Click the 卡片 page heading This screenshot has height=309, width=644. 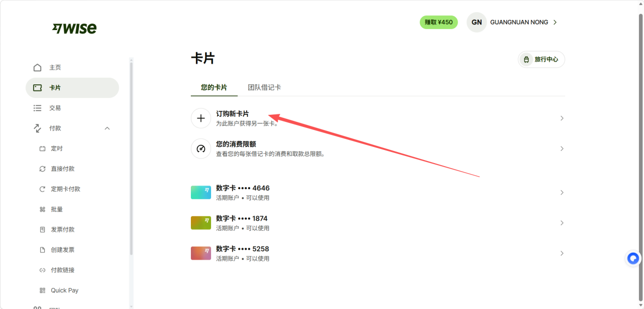pos(202,58)
